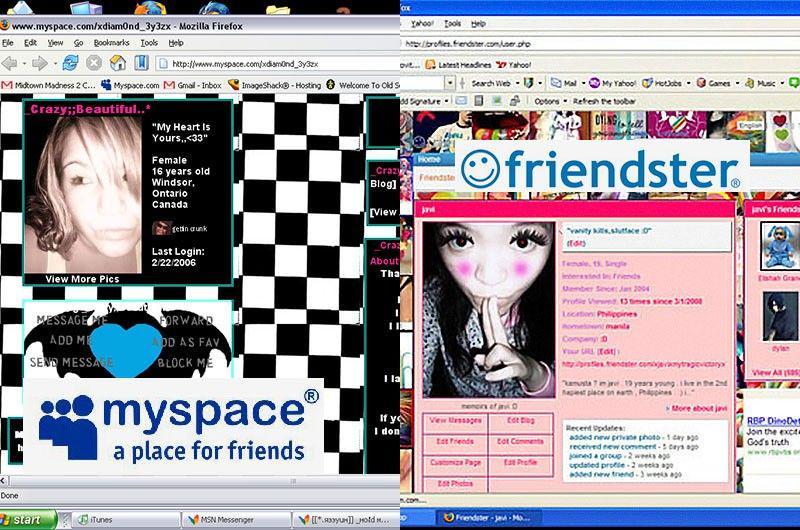Open the Edit menu in Firefox
This screenshot has width=800, height=530.
pyautogui.click(x=31, y=43)
